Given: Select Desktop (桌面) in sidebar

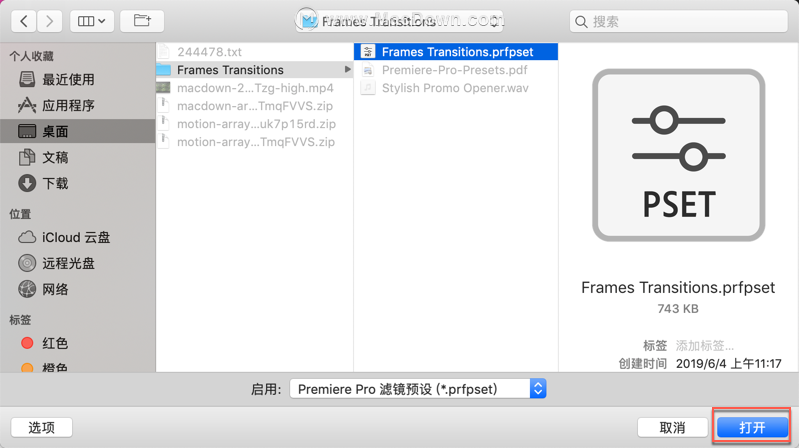Looking at the screenshot, I should [77, 131].
